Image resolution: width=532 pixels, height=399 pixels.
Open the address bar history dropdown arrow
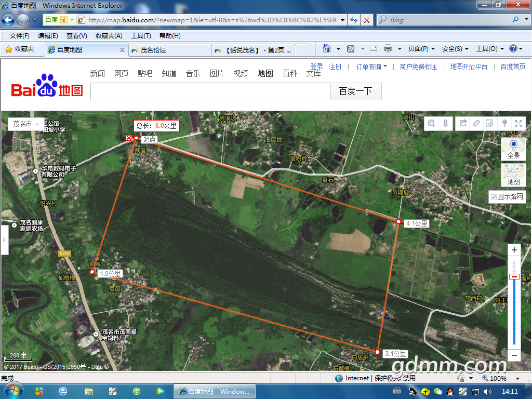pyautogui.click(x=343, y=20)
